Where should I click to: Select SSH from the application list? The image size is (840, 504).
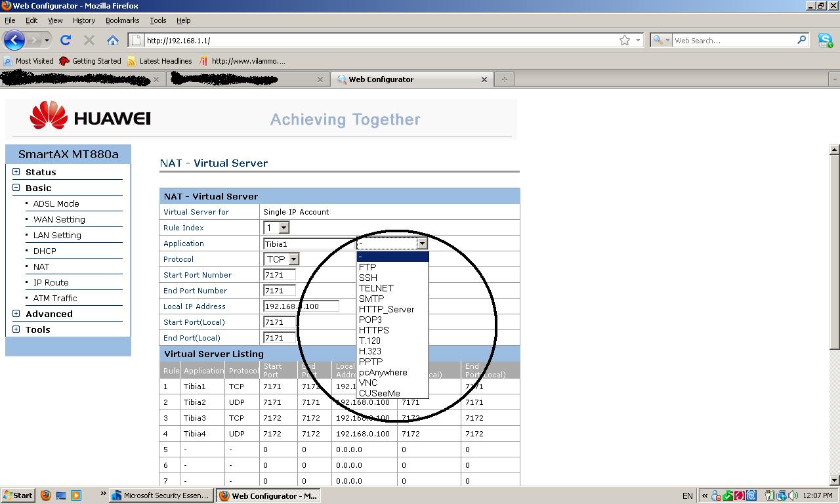click(392, 278)
